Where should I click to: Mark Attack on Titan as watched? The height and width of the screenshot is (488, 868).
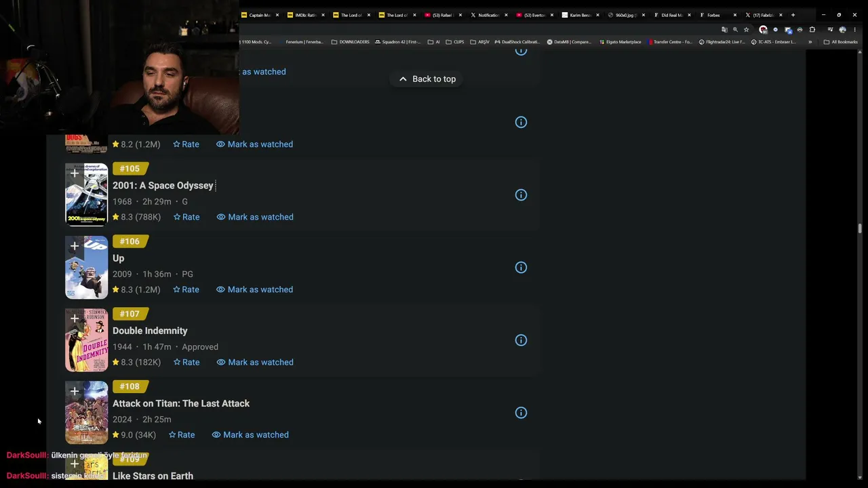(250, 434)
